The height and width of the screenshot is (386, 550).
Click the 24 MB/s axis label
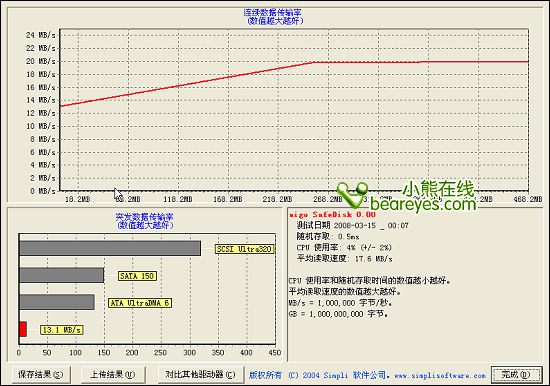coord(41,35)
